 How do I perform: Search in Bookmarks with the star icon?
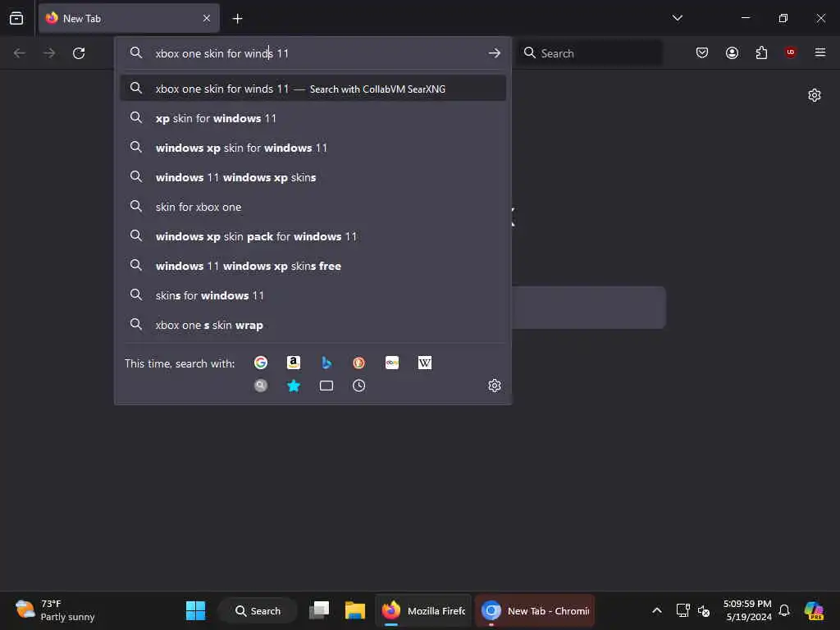[x=294, y=386]
